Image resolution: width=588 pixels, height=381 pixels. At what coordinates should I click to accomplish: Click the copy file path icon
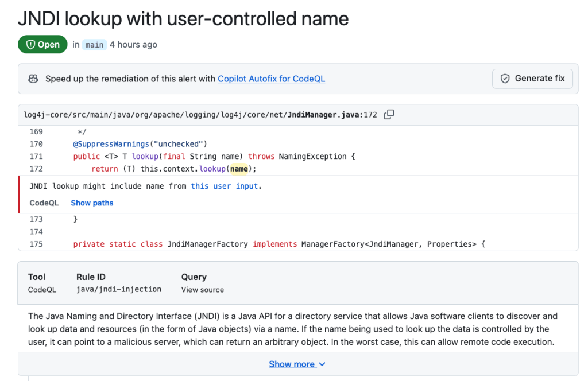pos(389,114)
